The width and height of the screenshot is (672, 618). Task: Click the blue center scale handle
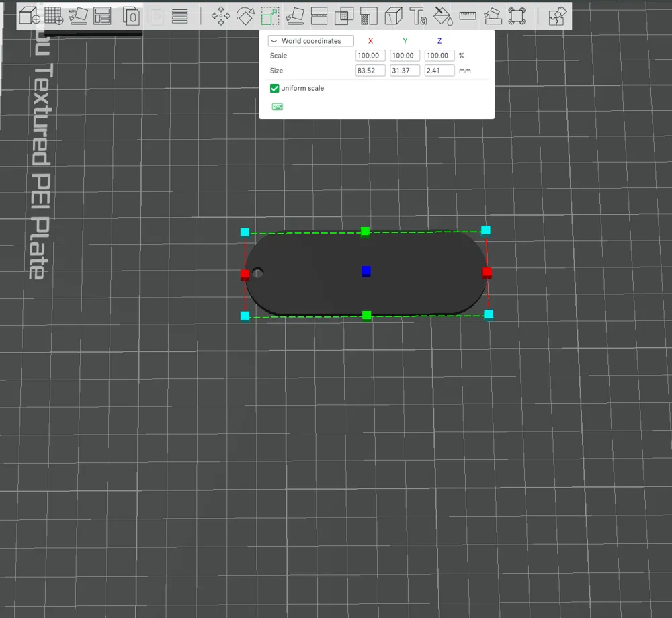coord(366,271)
